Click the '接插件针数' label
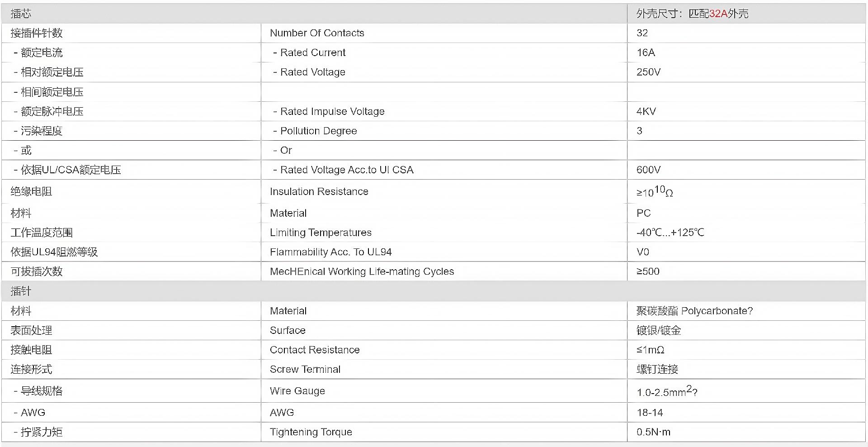The width and height of the screenshot is (868, 447). pyautogui.click(x=37, y=33)
